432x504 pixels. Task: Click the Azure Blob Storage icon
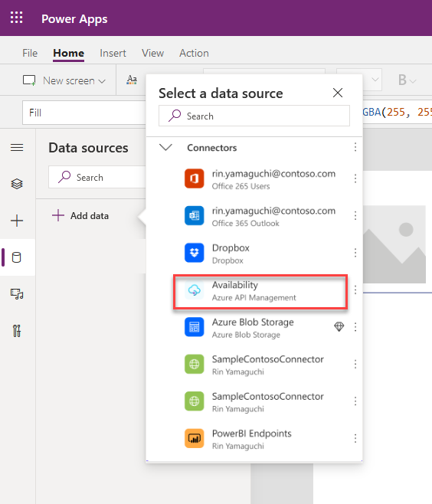pyautogui.click(x=194, y=327)
